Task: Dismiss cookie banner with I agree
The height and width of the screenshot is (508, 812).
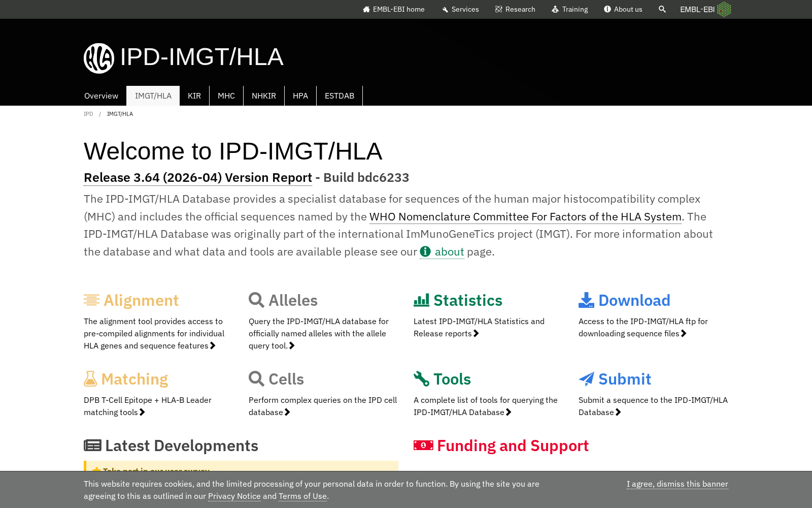Action: (x=678, y=484)
